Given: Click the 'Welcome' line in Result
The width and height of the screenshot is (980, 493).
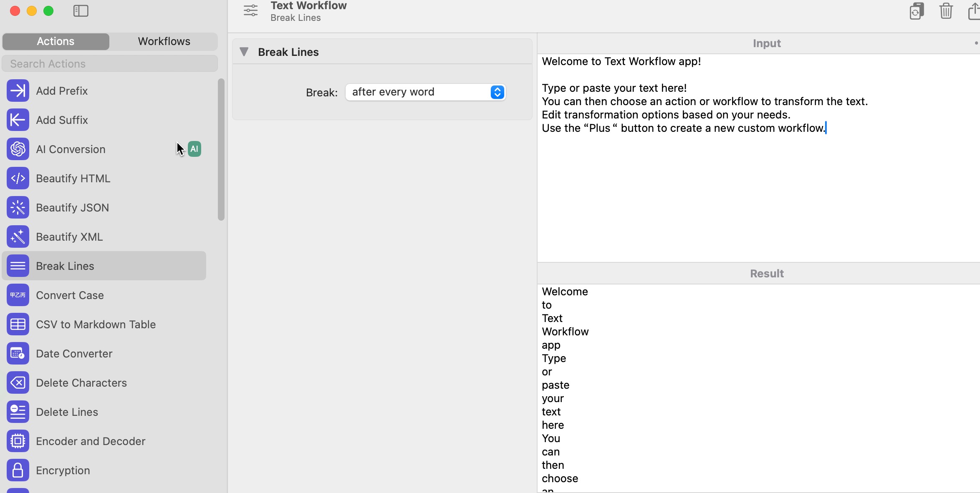Looking at the screenshot, I should [x=565, y=292].
